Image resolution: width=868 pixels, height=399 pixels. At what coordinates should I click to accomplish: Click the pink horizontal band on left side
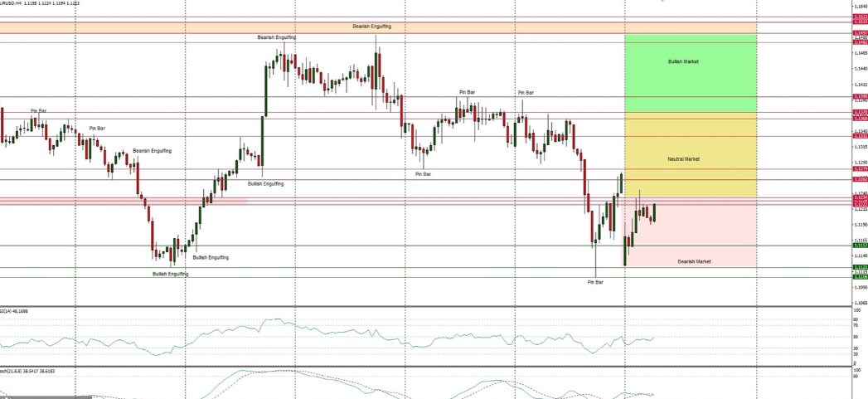pyautogui.click(x=124, y=201)
